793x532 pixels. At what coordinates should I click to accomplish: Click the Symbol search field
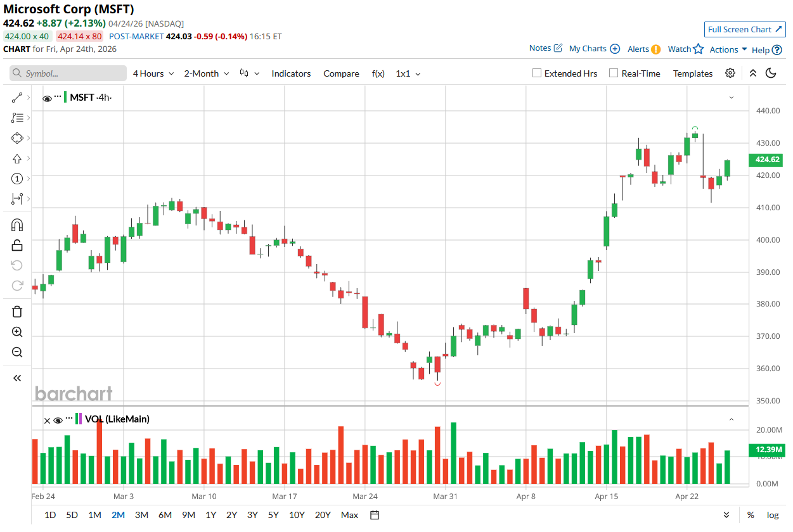pos(68,73)
